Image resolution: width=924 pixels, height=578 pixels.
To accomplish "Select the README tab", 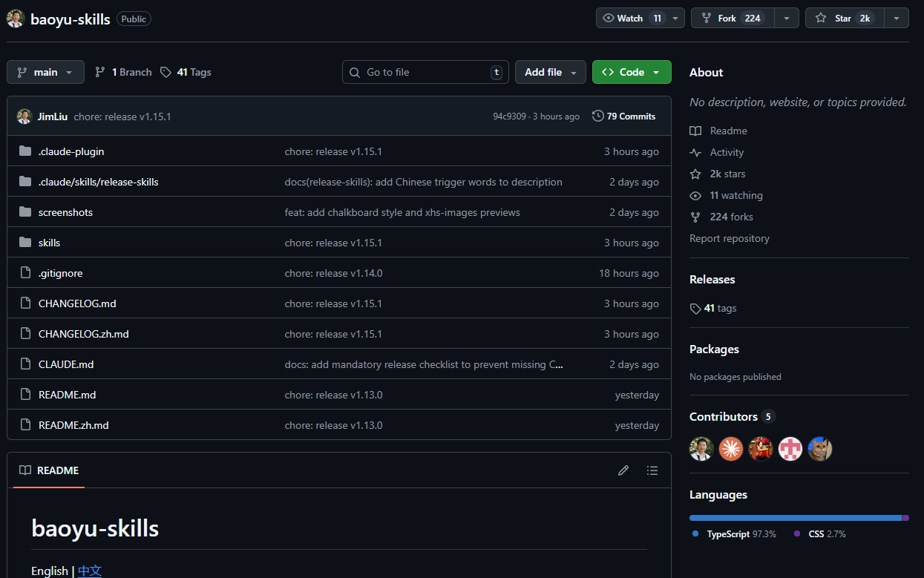I will click(49, 470).
